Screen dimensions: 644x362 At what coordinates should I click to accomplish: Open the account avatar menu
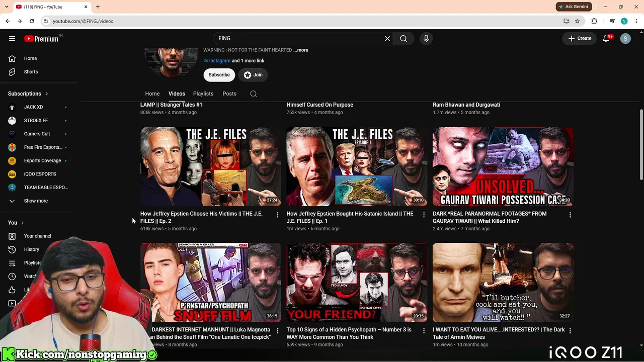625,38
